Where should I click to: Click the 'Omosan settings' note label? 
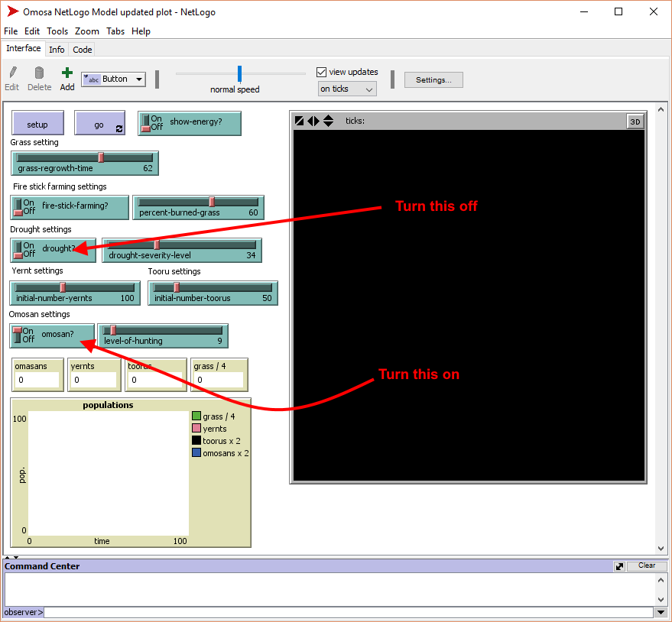click(x=40, y=314)
